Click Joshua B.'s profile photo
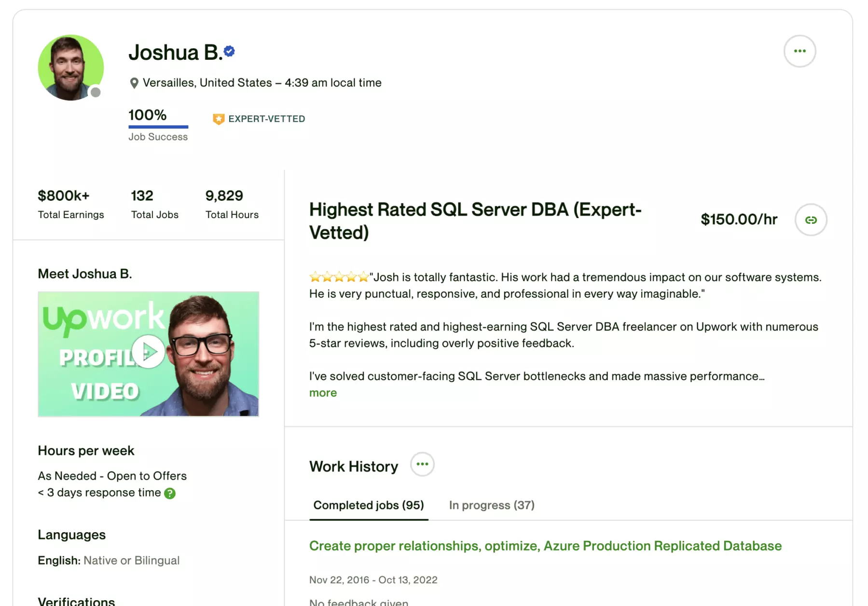 tap(70, 68)
